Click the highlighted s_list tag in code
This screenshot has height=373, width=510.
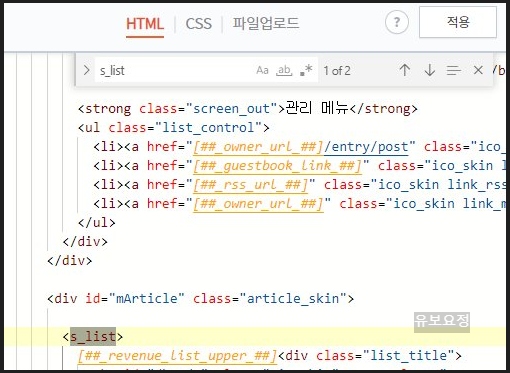pos(93,336)
